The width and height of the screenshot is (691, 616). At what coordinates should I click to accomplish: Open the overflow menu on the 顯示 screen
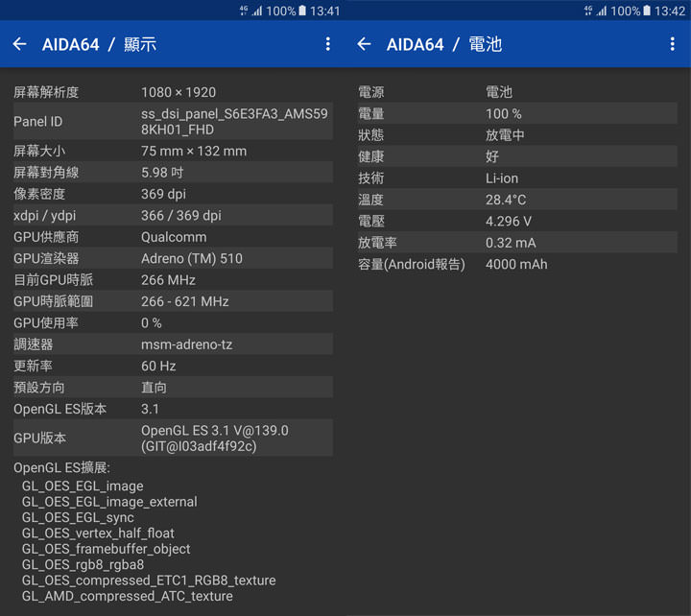pyautogui.click(x=327, y=44)
